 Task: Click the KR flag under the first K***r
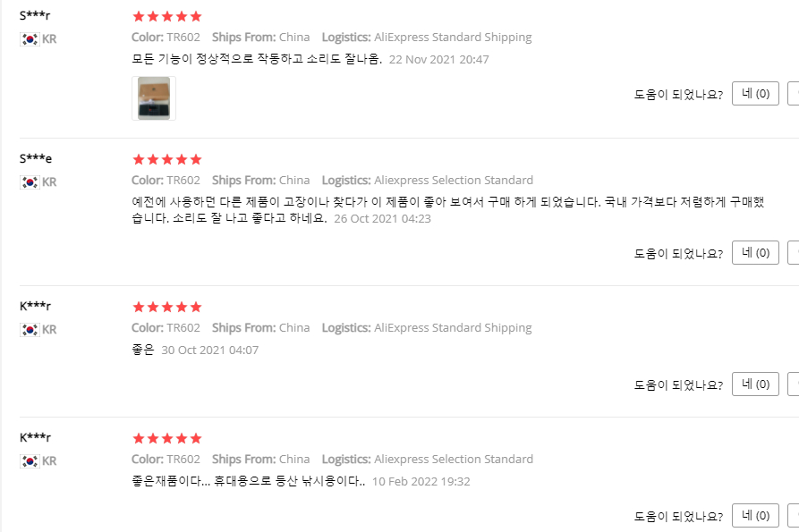(x=30, y=330)
